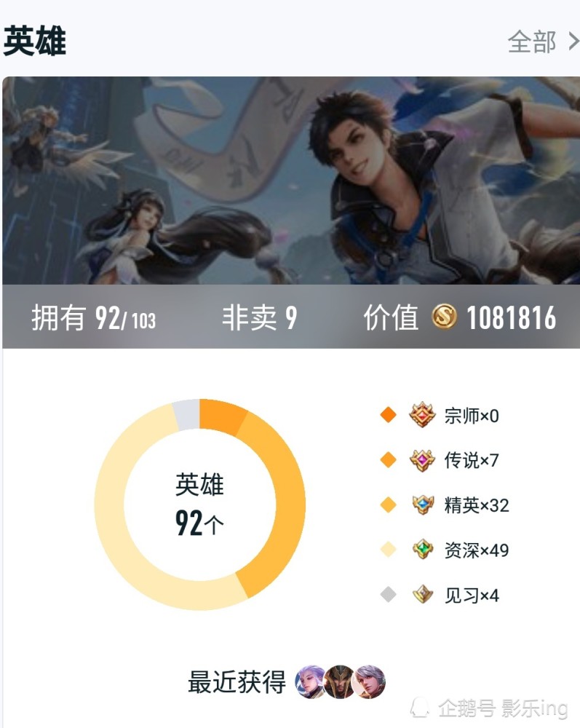Click the pale yellow 资深 legend diamond
Viewport: 580px width, 728px height.
(x=388, y=550)
